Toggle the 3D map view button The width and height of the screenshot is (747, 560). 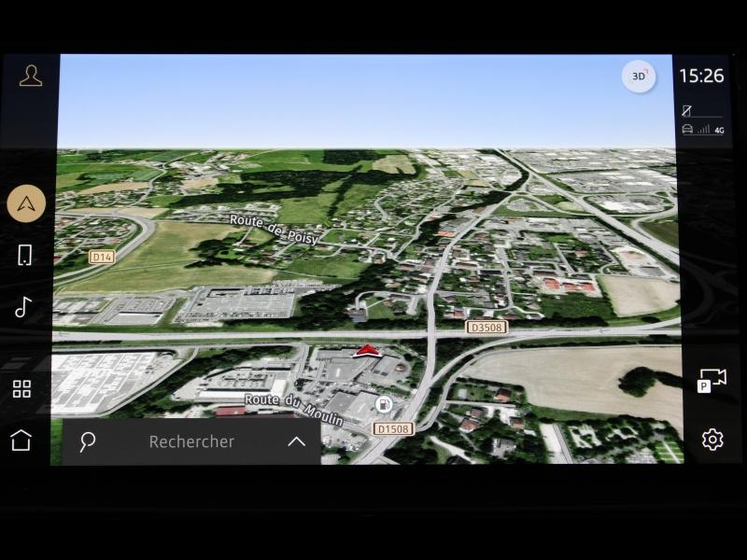point(639,77)
